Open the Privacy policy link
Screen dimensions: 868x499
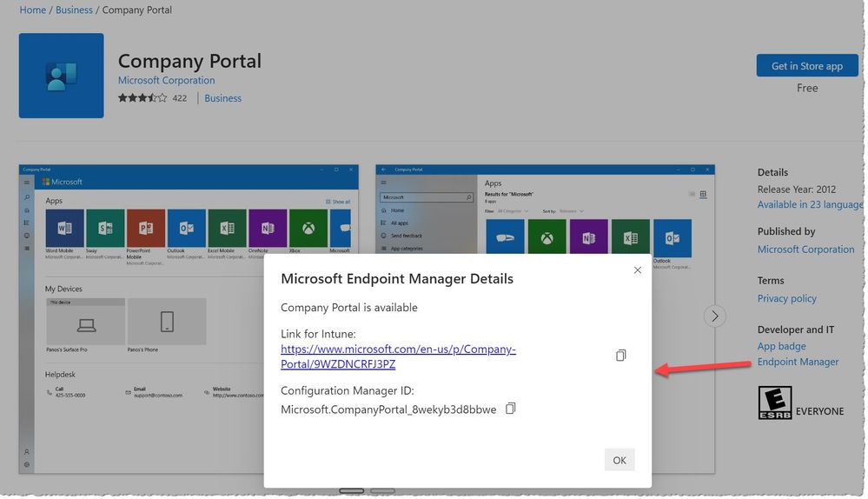786,298
